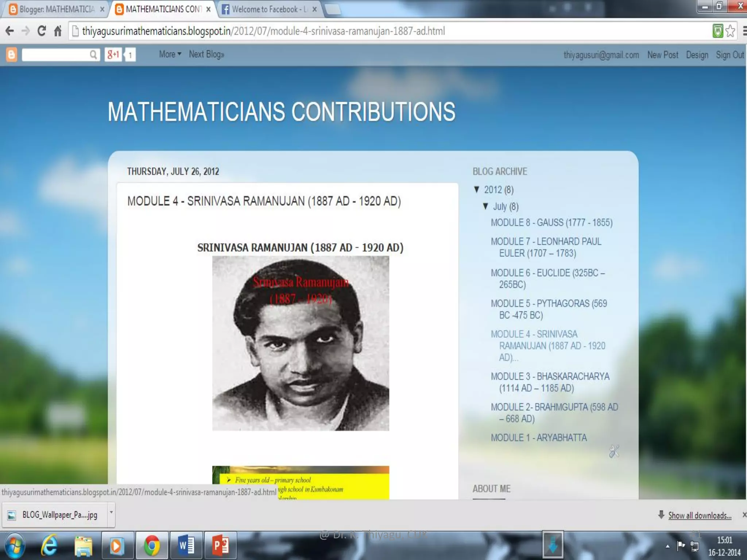Open File Explorer from the taskbar
This screenshot has height=560, width=747.
[x=84, y=546]
